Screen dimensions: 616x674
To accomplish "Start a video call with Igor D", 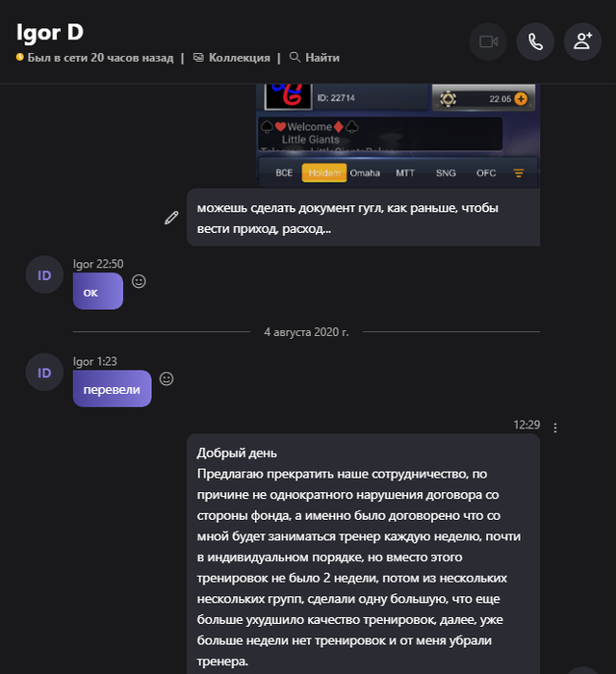I will click(x=488, y=41).
